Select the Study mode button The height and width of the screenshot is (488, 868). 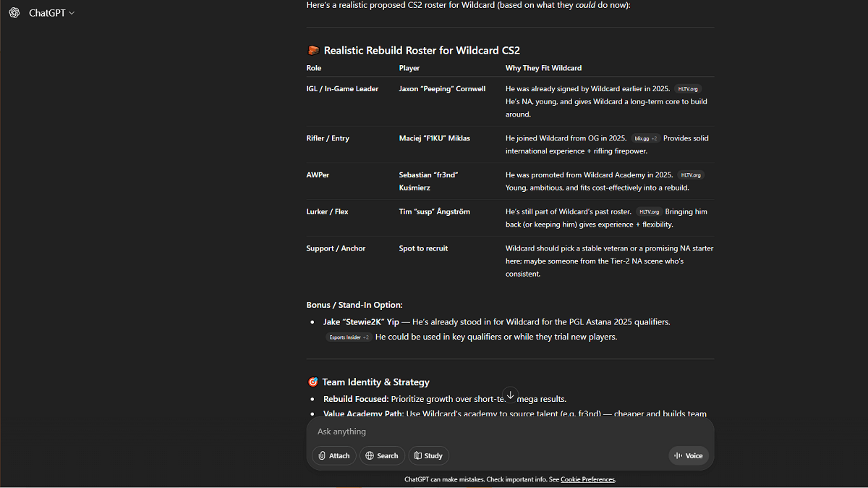click(428, 455)
